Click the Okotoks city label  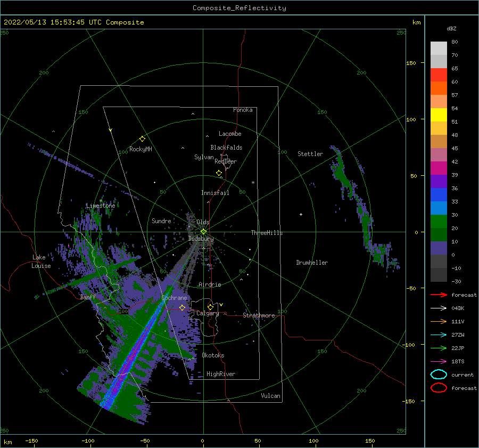(x=213, y=355)
